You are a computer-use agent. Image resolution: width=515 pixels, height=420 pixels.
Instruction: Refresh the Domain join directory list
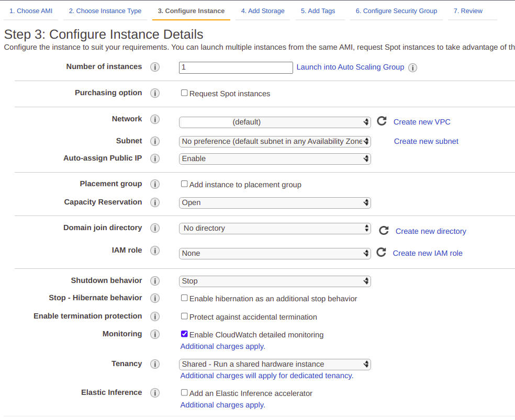coord(384,231)
